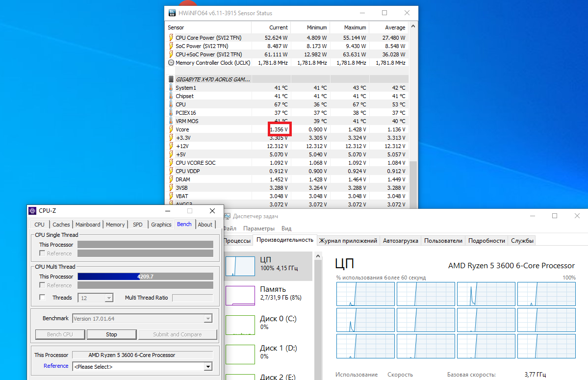Viewport: 588px width, 380px height.
Task: Click the Current column header in HWiNFO
Action: [x=271, y=27]
